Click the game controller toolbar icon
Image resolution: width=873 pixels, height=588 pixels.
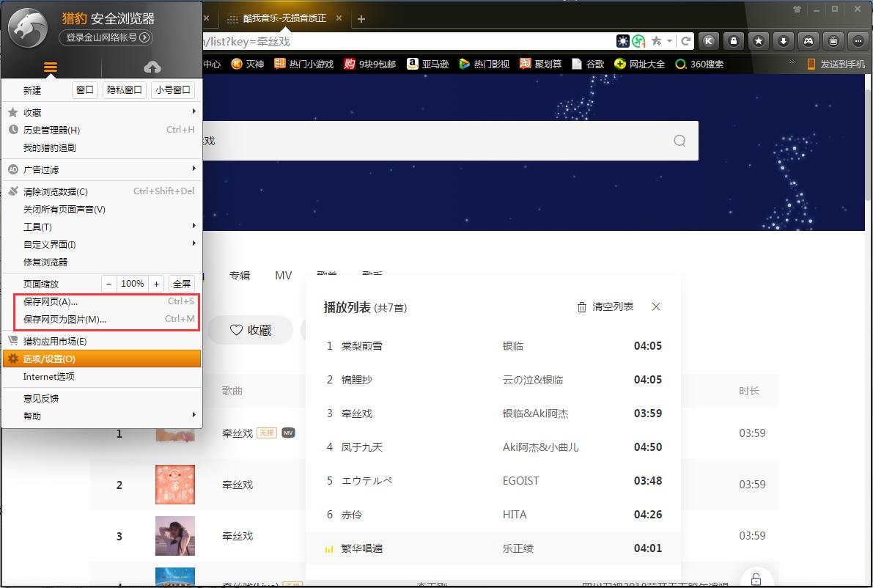point(808,41)
